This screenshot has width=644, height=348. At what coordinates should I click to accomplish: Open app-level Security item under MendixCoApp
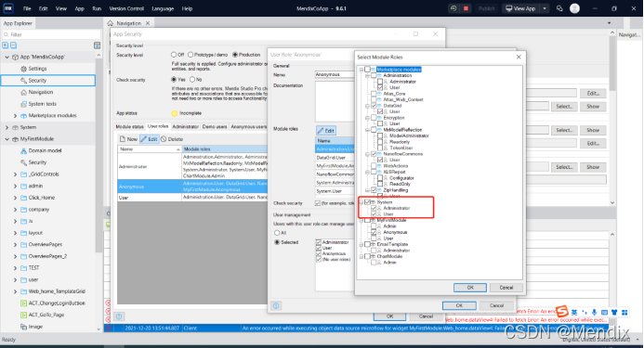[34, 81]
